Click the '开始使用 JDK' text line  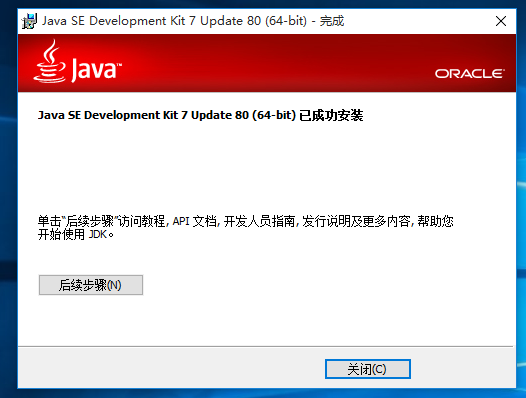tap(76, 234)
